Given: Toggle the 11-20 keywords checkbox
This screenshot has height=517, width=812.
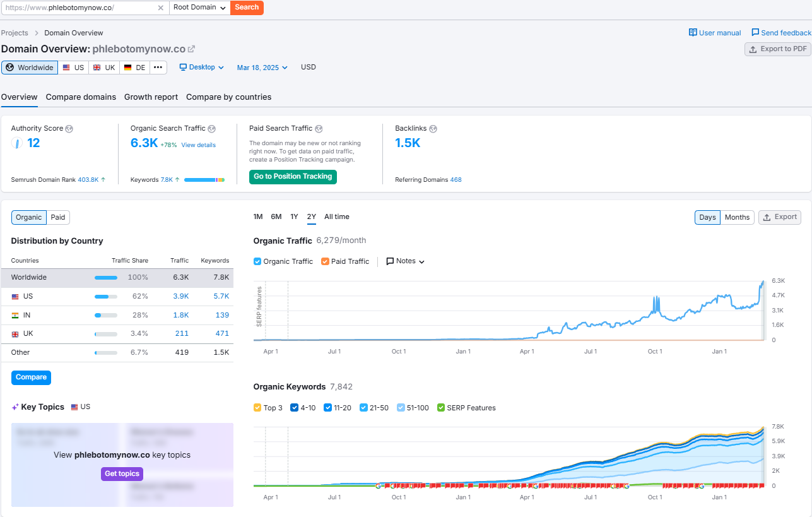Looking at the screenshot, I should point(327,408).
